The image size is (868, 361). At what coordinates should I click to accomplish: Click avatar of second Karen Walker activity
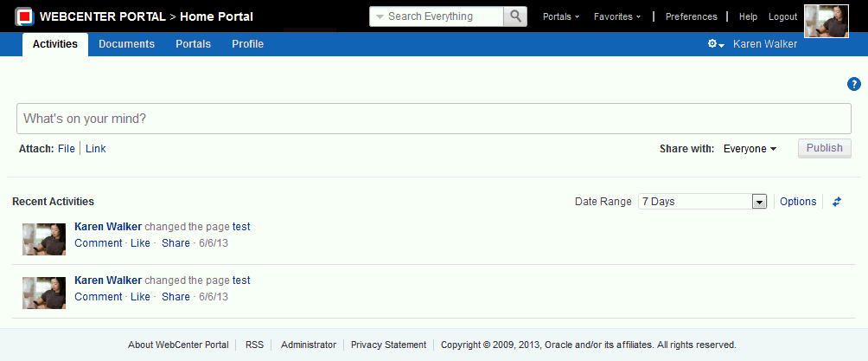coord(44,293)
